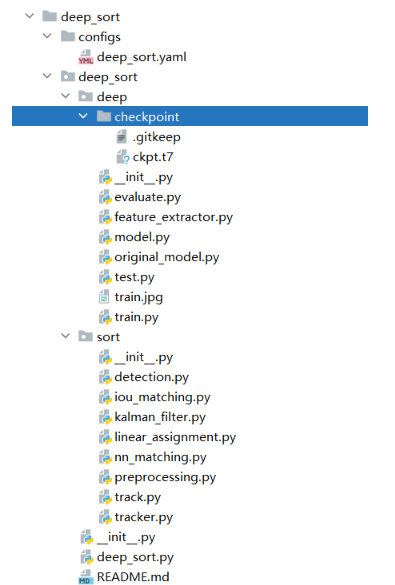Click the Python icon of tracker.py
The image size is (395, 585).
pyautogui.click(x=105, y=517)
